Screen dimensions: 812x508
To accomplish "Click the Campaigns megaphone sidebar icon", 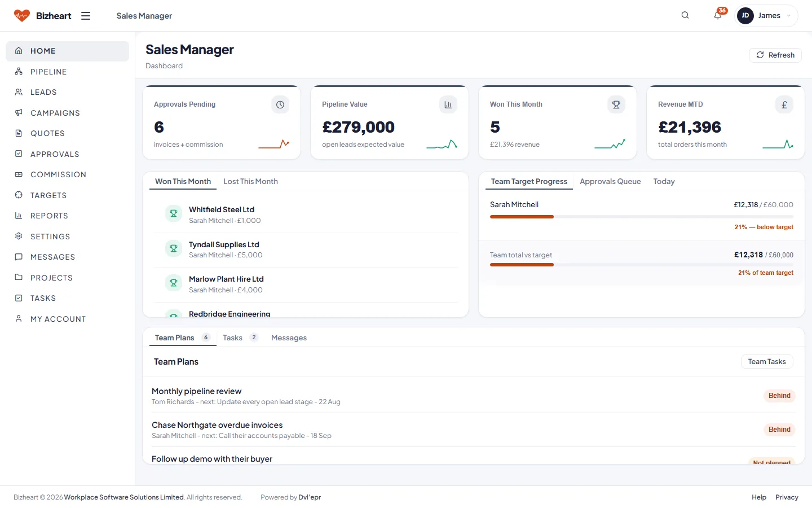I will pyautogui.click(x=19, y=113).
